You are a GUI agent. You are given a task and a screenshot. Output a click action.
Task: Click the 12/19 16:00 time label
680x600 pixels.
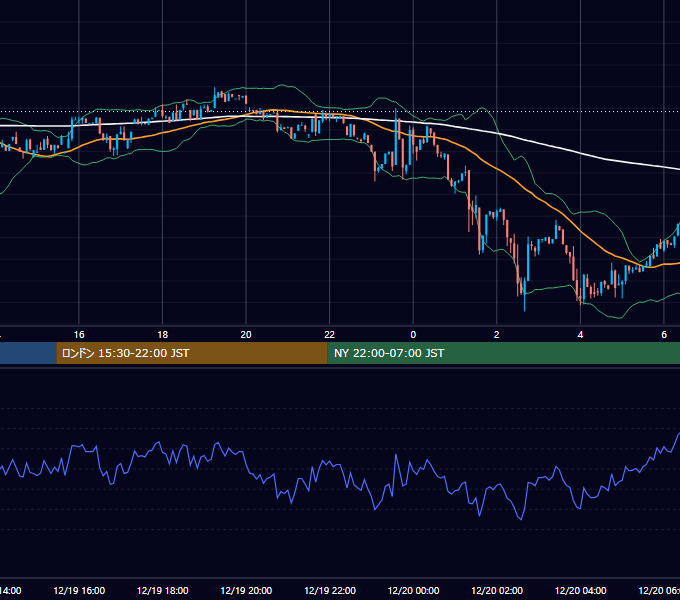pyautogui.click(x=79, y=590)
